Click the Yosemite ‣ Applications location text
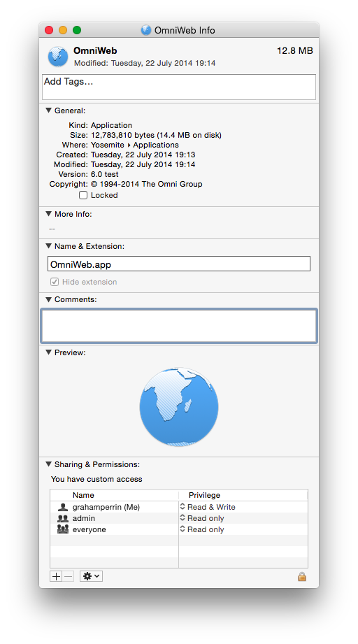This screenshot has height=644, width=358. point(135,145)
